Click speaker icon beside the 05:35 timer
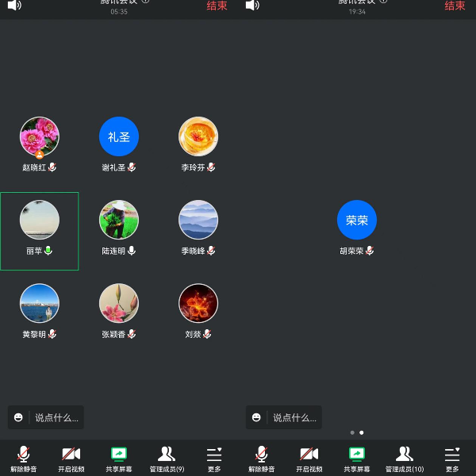 pos(14,6)
